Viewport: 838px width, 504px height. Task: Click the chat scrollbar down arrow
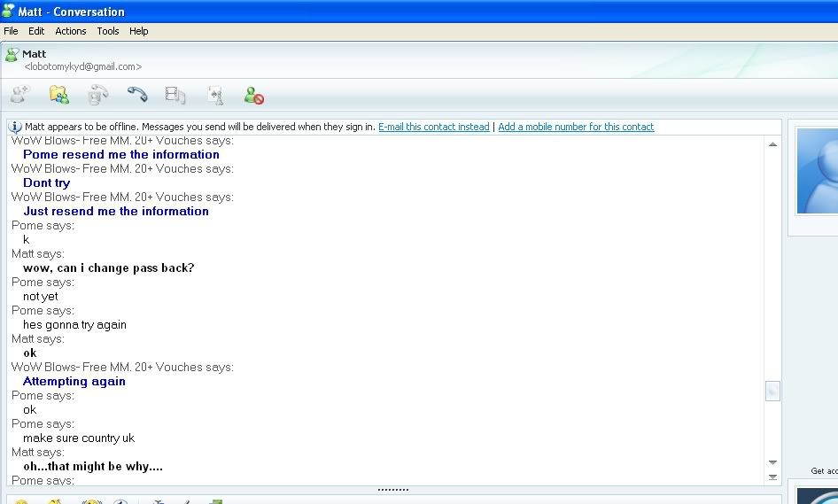coord(772,462)
